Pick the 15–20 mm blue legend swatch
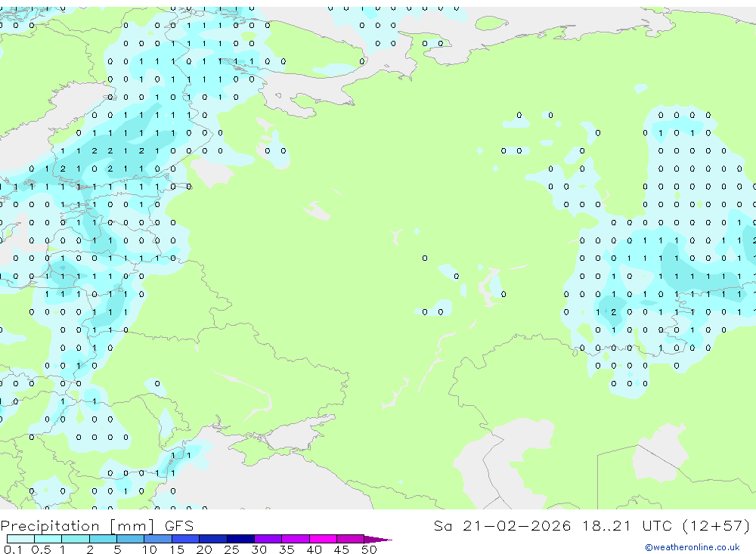This screenshot has width=756, height=554. [x=186, y=539]
